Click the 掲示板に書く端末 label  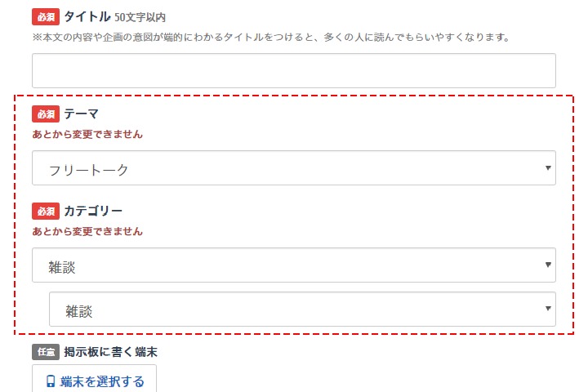[x=110, y=353]
